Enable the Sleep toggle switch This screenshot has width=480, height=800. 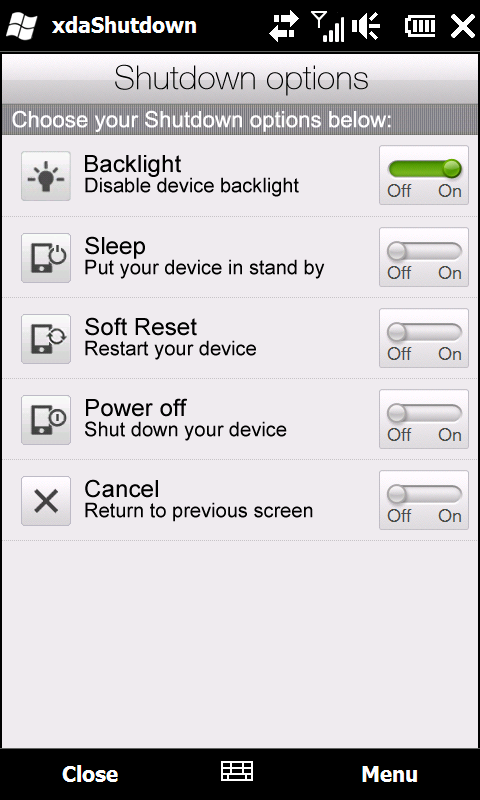(424, 257)
